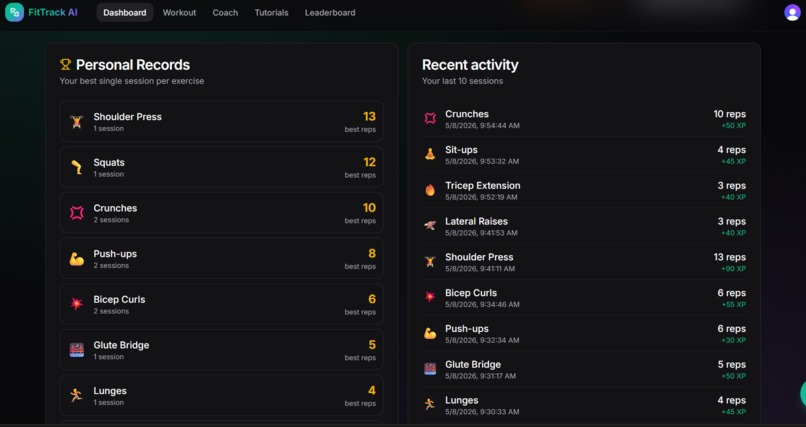Open the Crunches session name in Recent activity
806x427 pixels.
(x=467, y=114)
